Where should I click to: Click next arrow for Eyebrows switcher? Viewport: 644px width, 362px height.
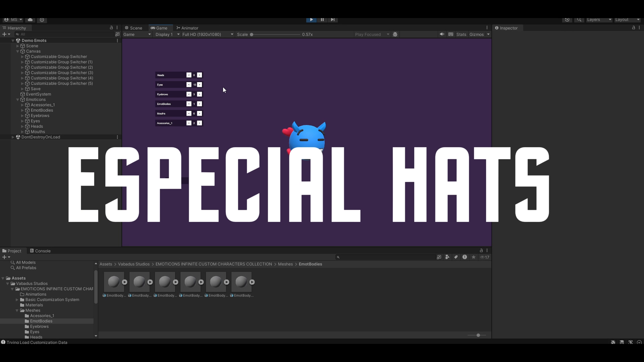[x=200, y=94]
